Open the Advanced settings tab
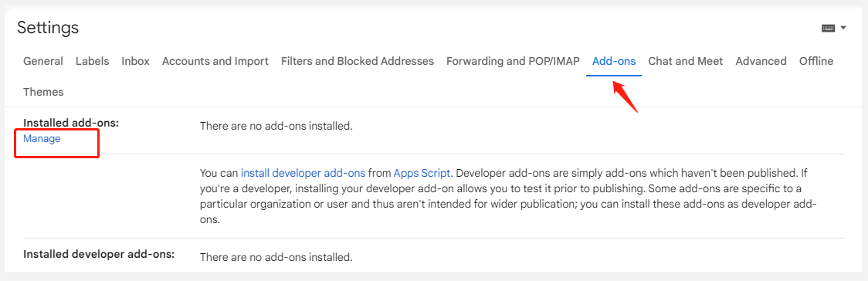The width and height of the screenshot is (868, 281). pyautogui.click(x=761, y=61)
